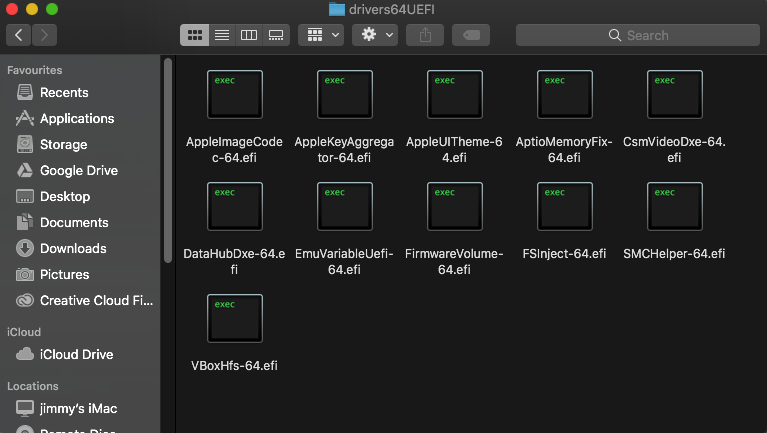Select the DataHubDxe-64.efi exec icon

click(x=235, y=206)
